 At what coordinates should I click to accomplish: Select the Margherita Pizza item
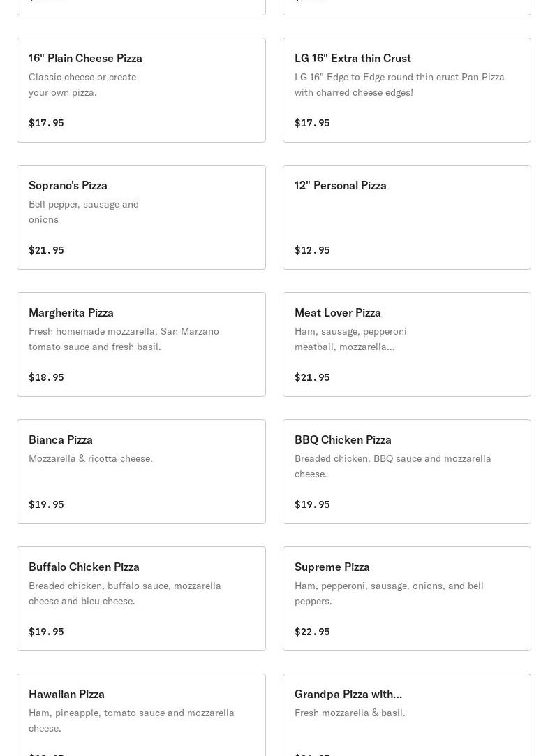click(x=141, y=344)
